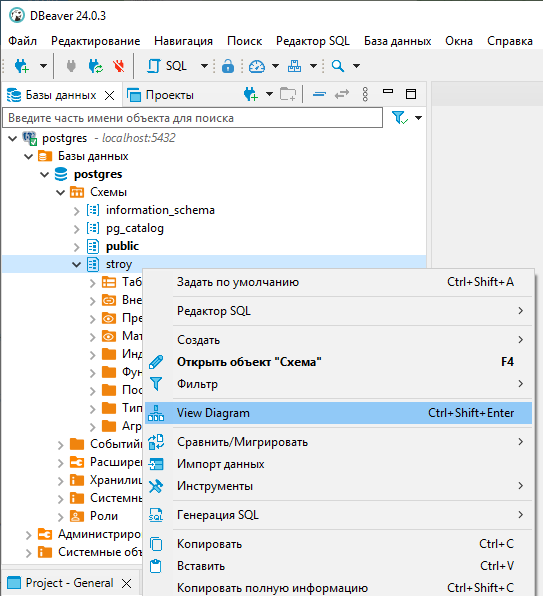Image resolution: width=543 pixels, height=596 pixels.
Task: Select View Diagram menu entry
Action: click(x=338, y=413)
